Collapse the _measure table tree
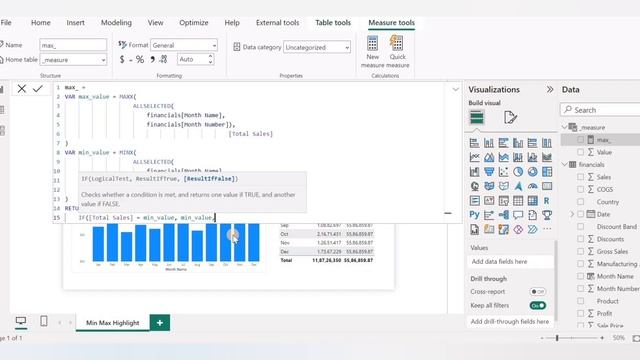Image resolution: width=640 pixels, height=360 pixels. pyautogui.click(x=565, y=127)
